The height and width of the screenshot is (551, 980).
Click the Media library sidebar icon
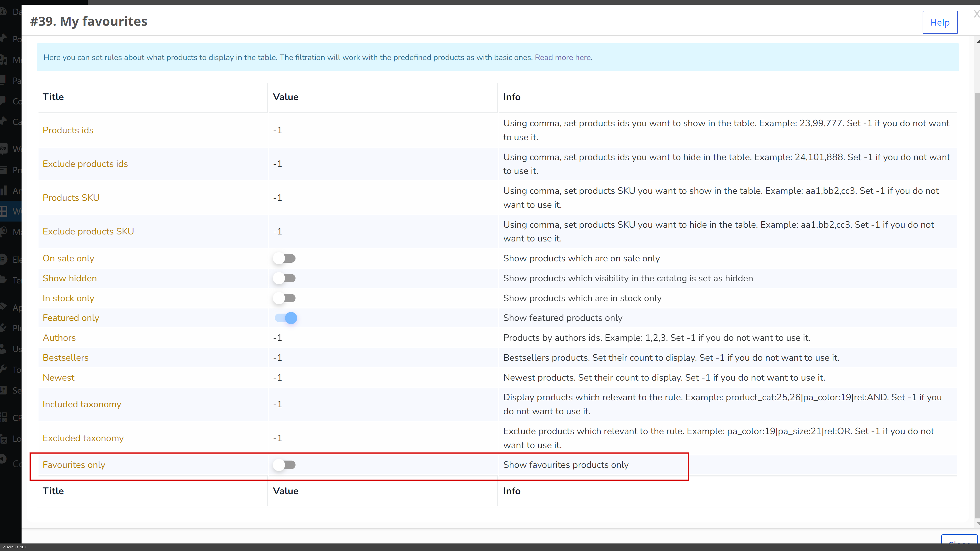pyautogui.click(x=4, y=59)
